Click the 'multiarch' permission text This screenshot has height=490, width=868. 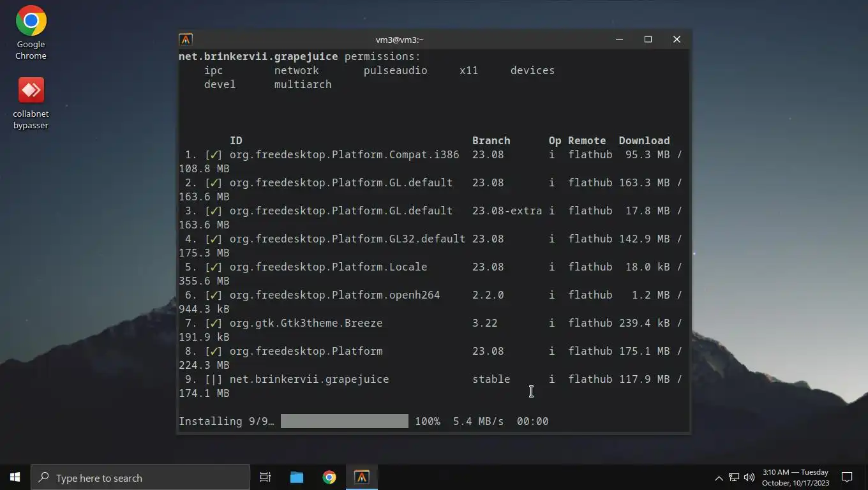pos(303,84)
